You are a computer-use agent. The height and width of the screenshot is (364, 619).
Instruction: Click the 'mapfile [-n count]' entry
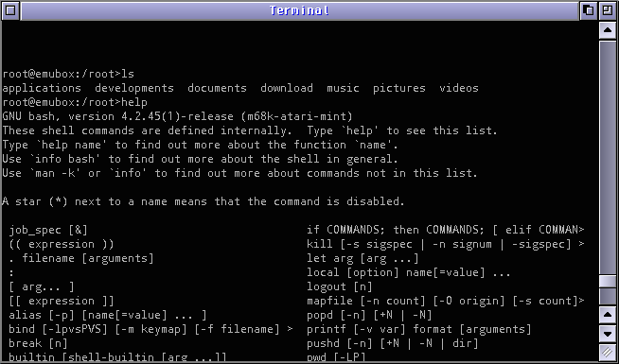pyautogui.click(x=445, y=302)
